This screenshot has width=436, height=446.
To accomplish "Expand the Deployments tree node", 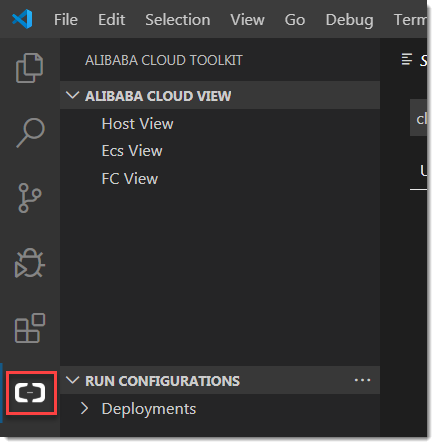I will point(85,408).
